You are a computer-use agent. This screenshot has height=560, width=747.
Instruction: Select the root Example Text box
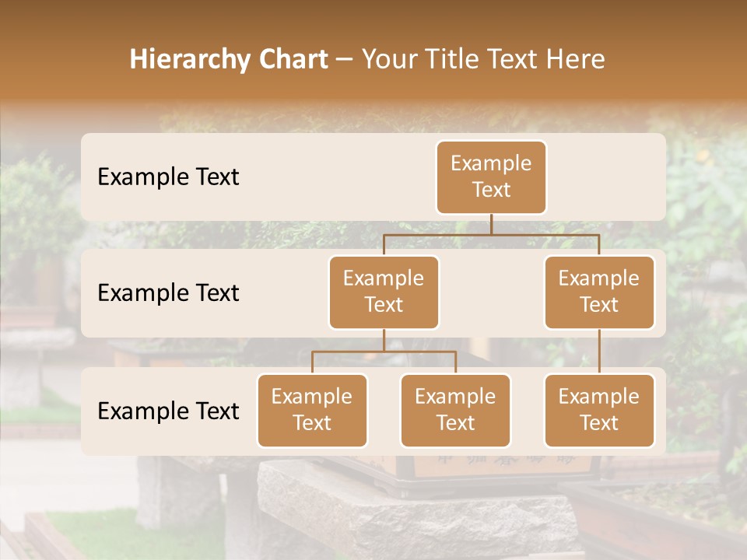(x=491, y=177)
